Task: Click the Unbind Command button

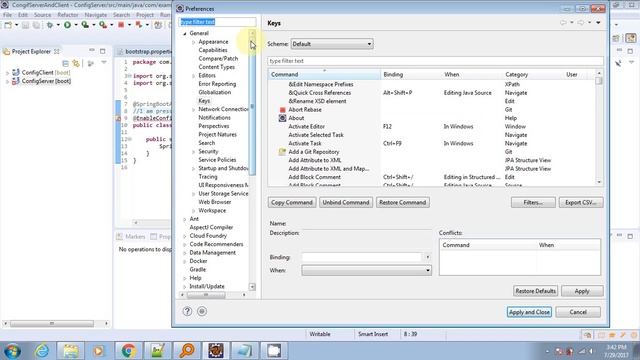Action: [x=346, y=202]
